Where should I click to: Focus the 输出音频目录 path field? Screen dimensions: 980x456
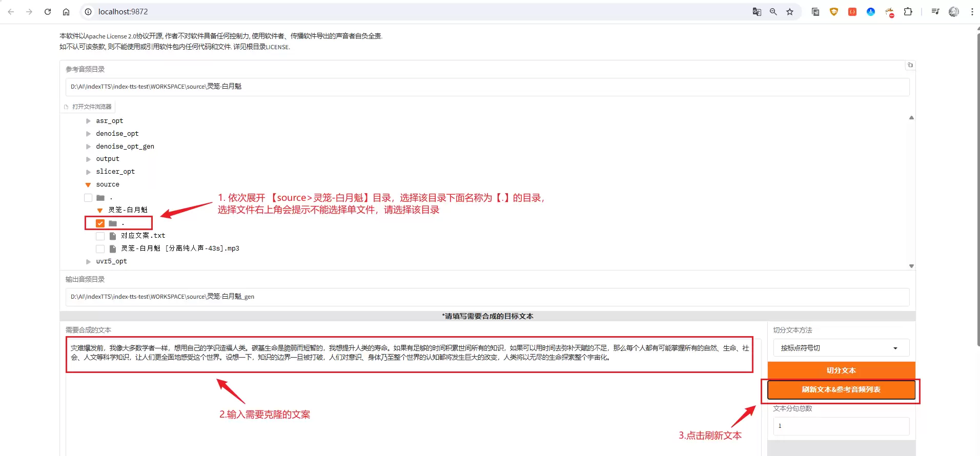(487, 297)
